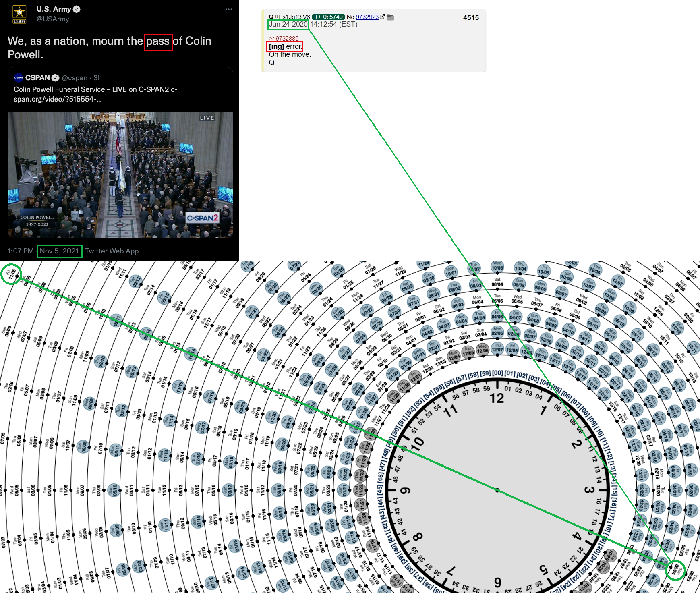The image size is (700, 593).
Task: Click the Nov 5, 2021 tweet date
Action: click(59, 251)
